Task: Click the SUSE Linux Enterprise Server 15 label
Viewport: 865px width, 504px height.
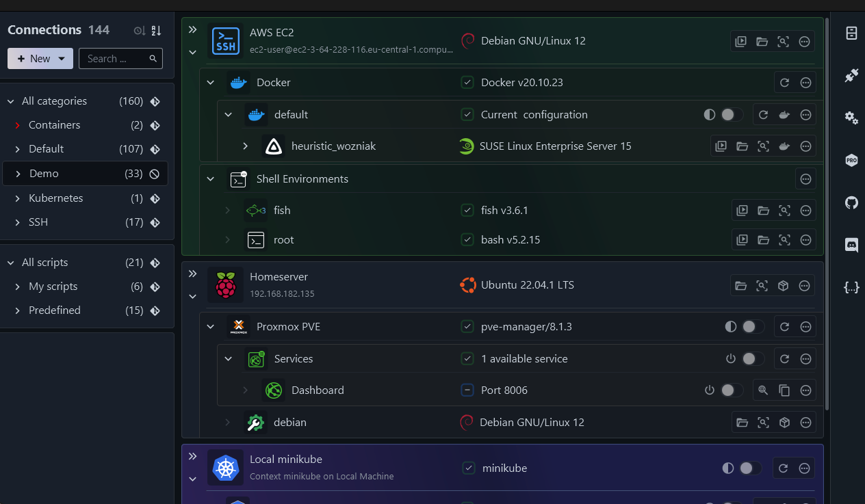Action: click(x=555, y=146)
